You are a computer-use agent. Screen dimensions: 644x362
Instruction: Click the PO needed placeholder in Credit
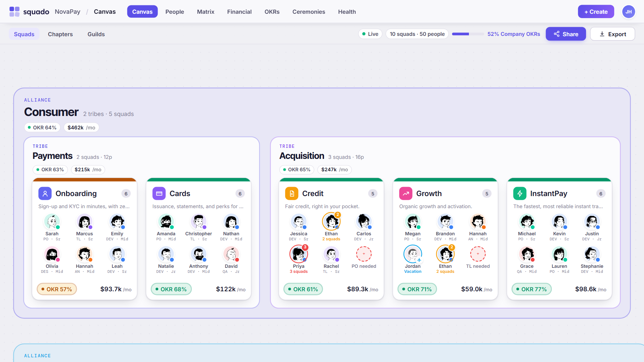click(x=364, y=254)
